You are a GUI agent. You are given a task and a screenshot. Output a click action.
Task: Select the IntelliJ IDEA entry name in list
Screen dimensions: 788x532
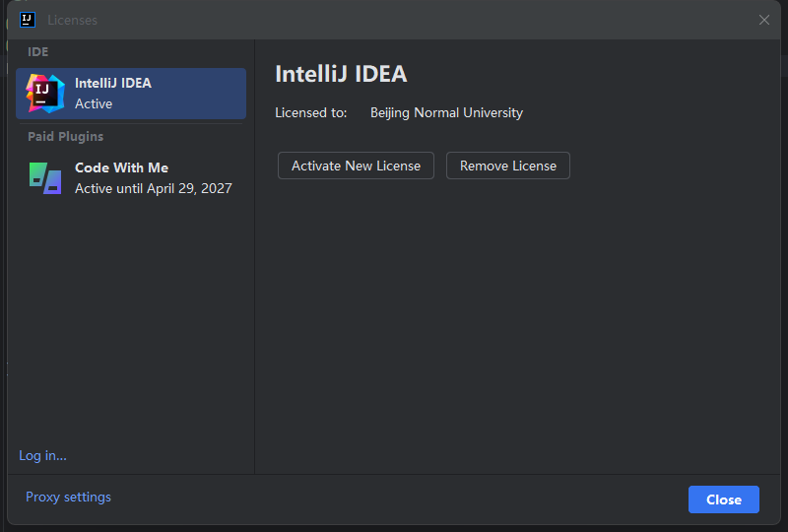[x=113, y=83]
